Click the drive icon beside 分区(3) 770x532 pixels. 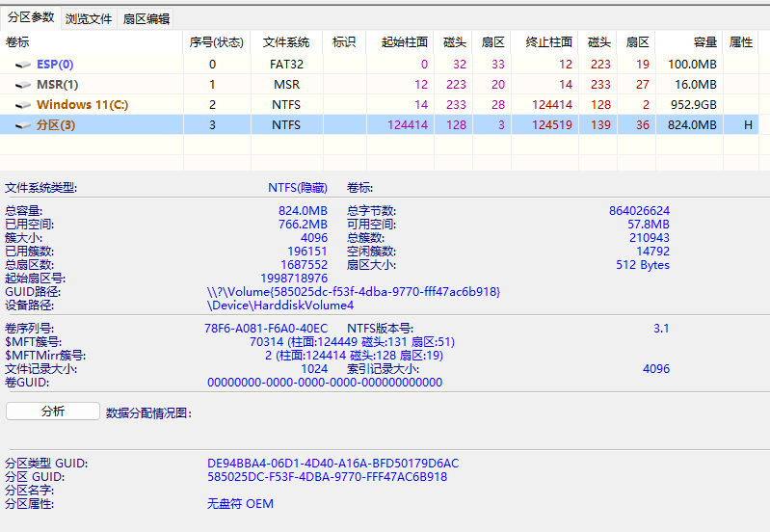23,125
